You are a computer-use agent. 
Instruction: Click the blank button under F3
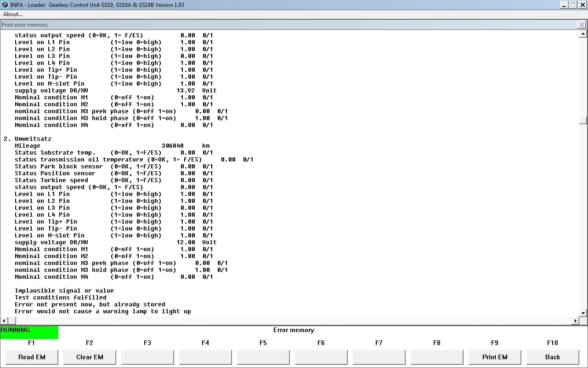[147, 357]
